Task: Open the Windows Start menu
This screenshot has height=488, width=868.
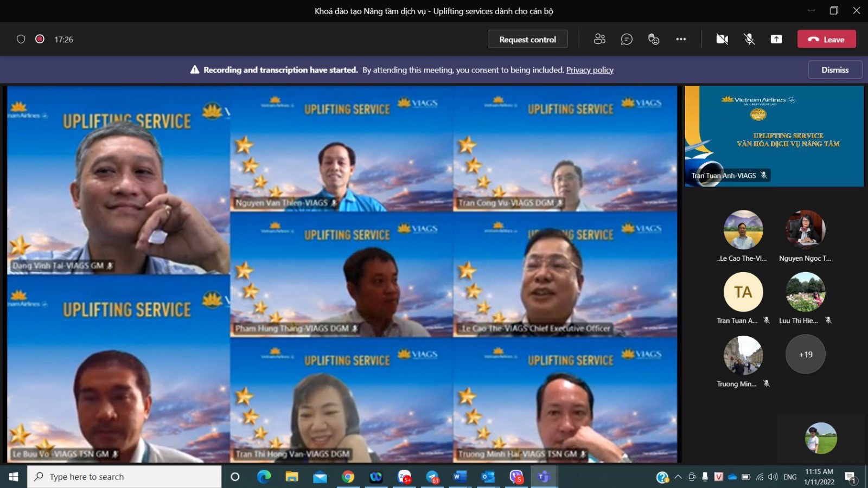Action: (x=14, y=477)
